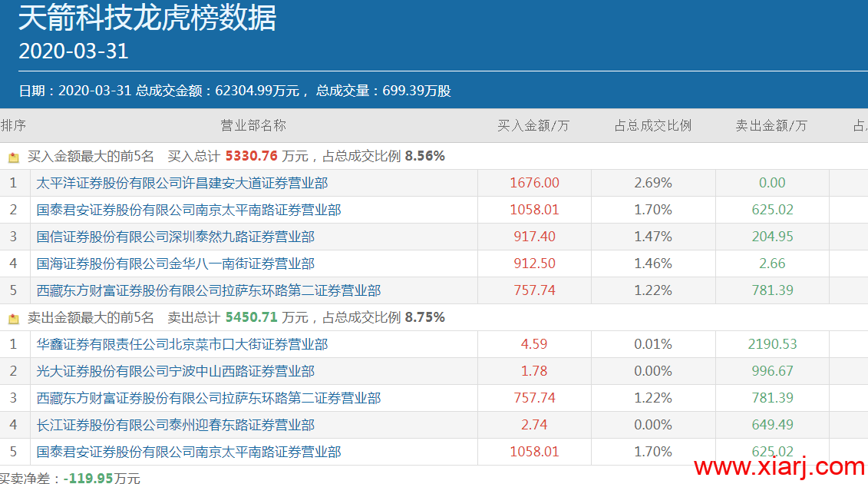Click the 占总成交比例 column header
The image size is (868, 484).
click(x=653, y=126)
